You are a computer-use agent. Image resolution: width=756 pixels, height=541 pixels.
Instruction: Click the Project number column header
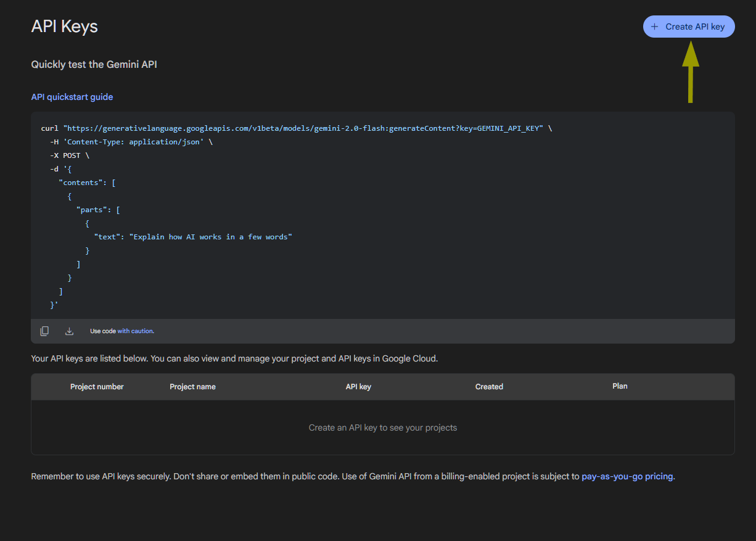[97, 387]
